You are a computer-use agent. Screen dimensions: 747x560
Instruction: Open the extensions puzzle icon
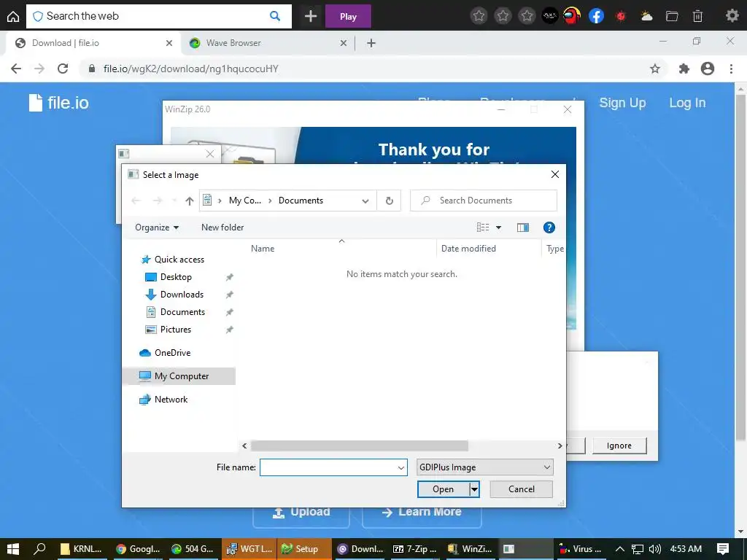pyautogui.click(x=684, y=69)
